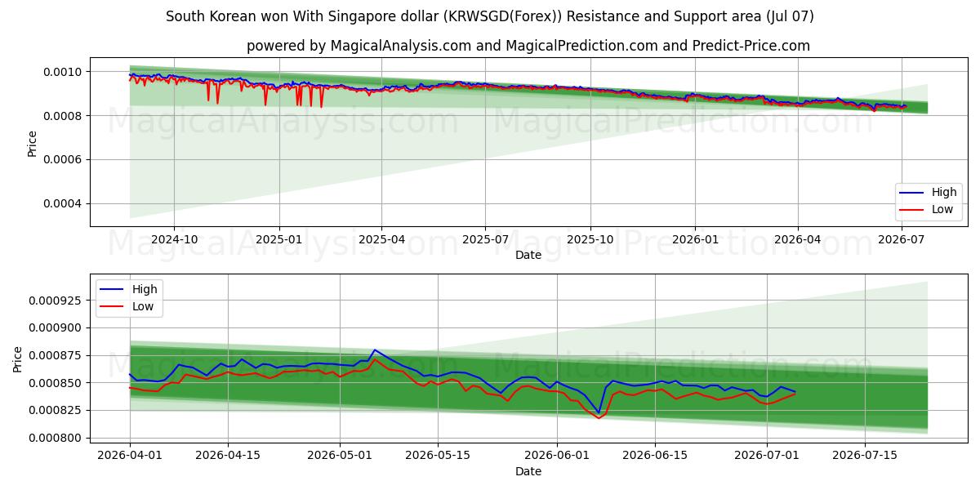
Task: Click the chart title mentioning KRWSGD(Forex)
Action: pos(489,16)
